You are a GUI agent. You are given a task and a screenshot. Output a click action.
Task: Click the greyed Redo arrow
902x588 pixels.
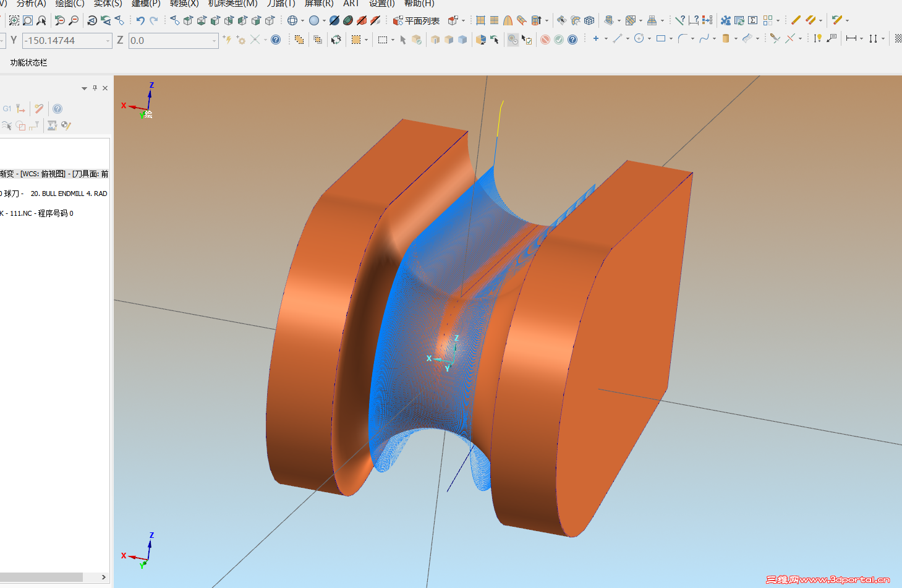pyautogui.click(x=154, y=20)
